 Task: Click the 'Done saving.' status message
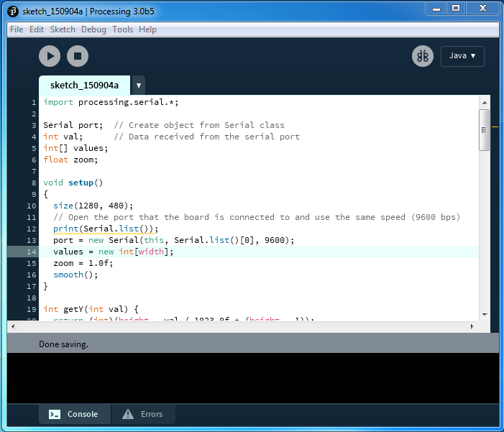pyautogui.click(x=63, y=344)
